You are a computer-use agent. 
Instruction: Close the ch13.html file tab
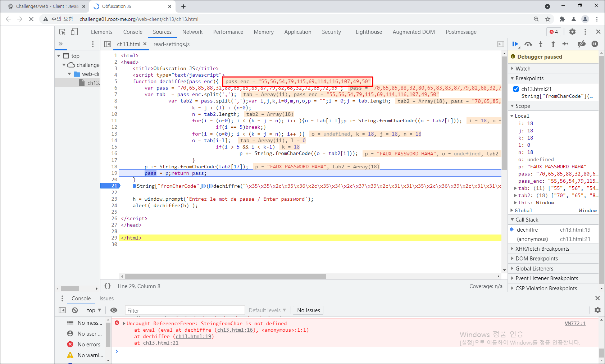(x=145, y=44)
